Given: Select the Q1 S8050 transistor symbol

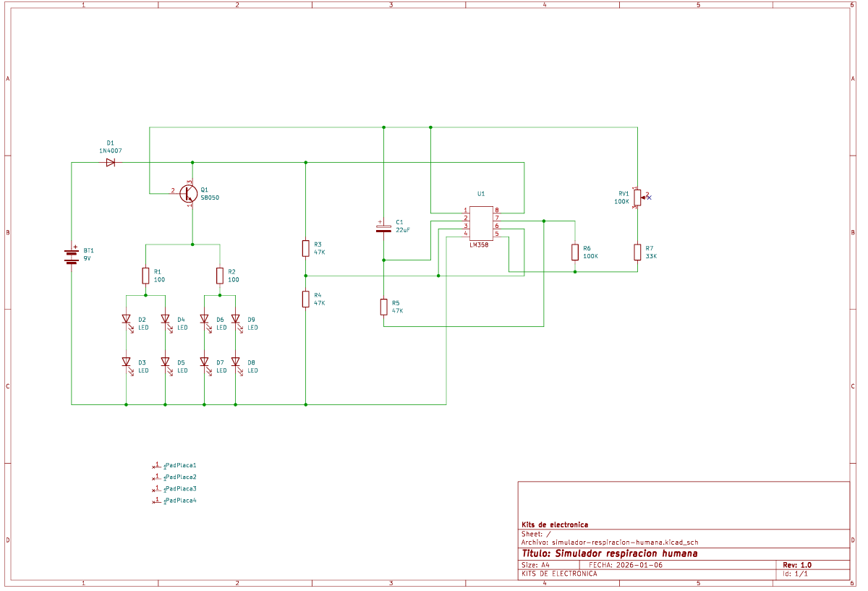Looking at the screenshot, I should click(190, 194).
